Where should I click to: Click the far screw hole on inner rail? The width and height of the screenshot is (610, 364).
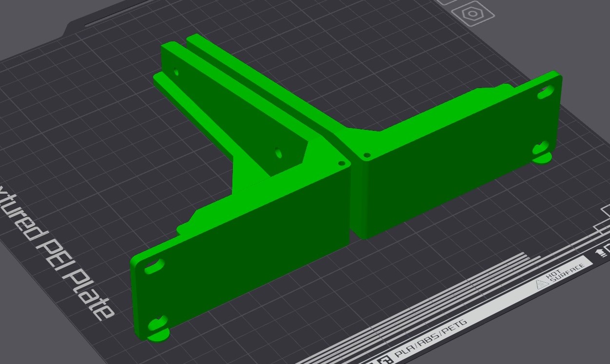coord(176,73)
